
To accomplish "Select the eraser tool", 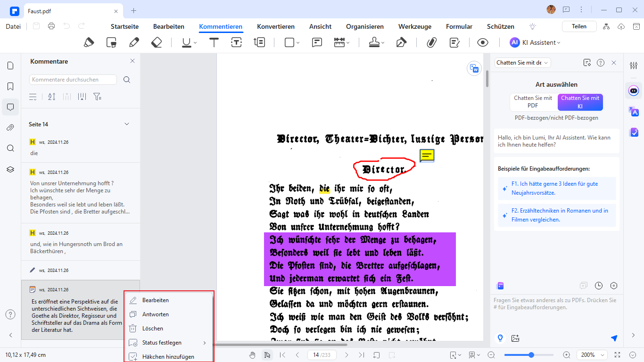I will pos(157,42).
